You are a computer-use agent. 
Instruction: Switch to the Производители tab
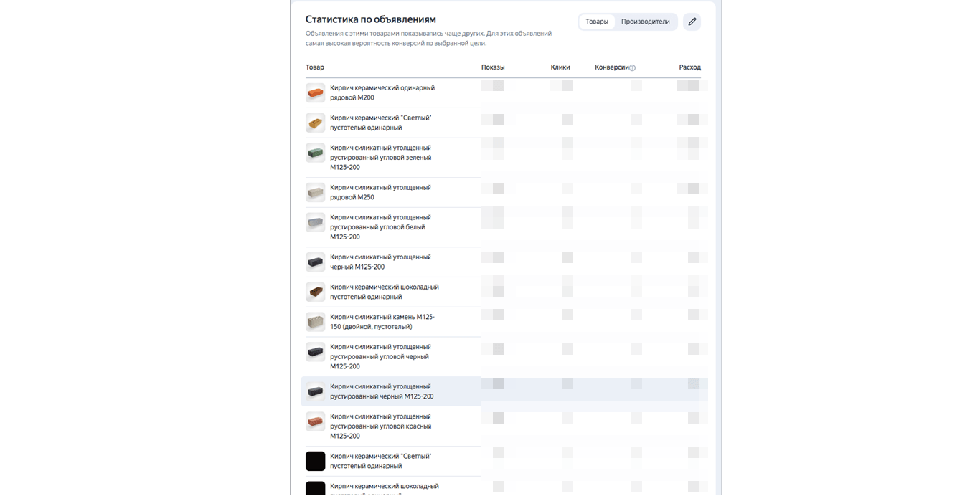click(x=645, y=22)
